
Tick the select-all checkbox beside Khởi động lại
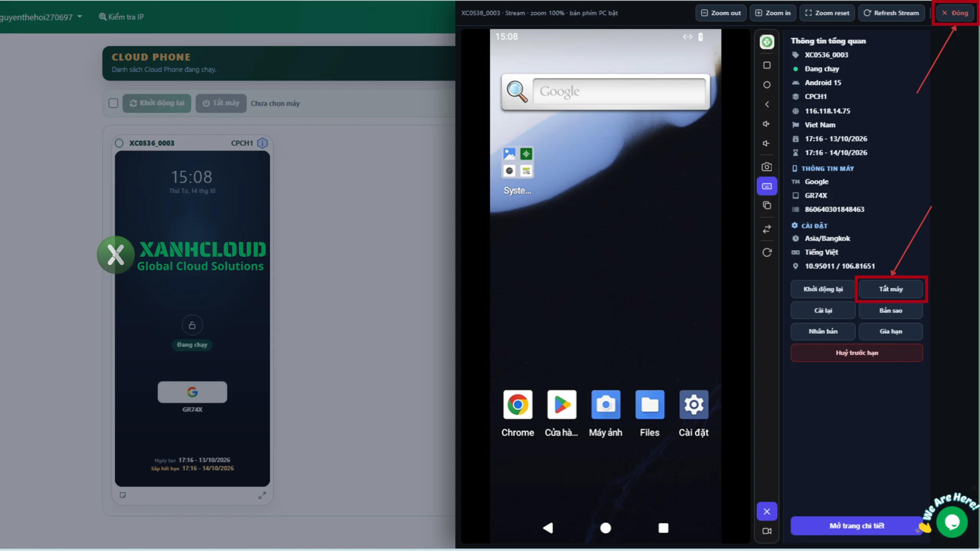pos(113,103)
